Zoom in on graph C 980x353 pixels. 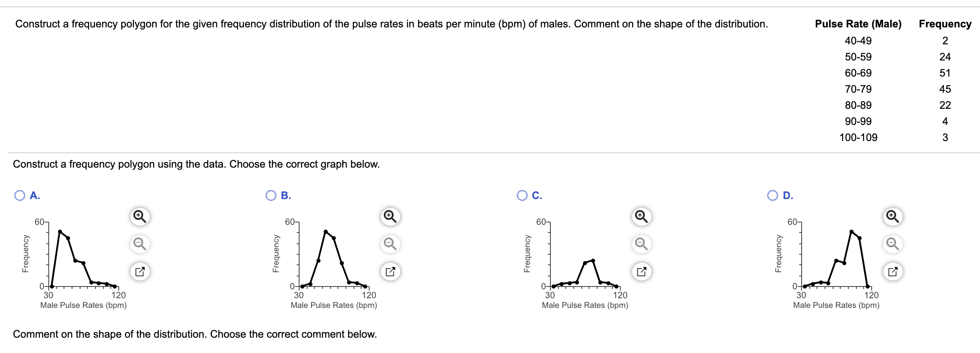click(x=640, y=216)
